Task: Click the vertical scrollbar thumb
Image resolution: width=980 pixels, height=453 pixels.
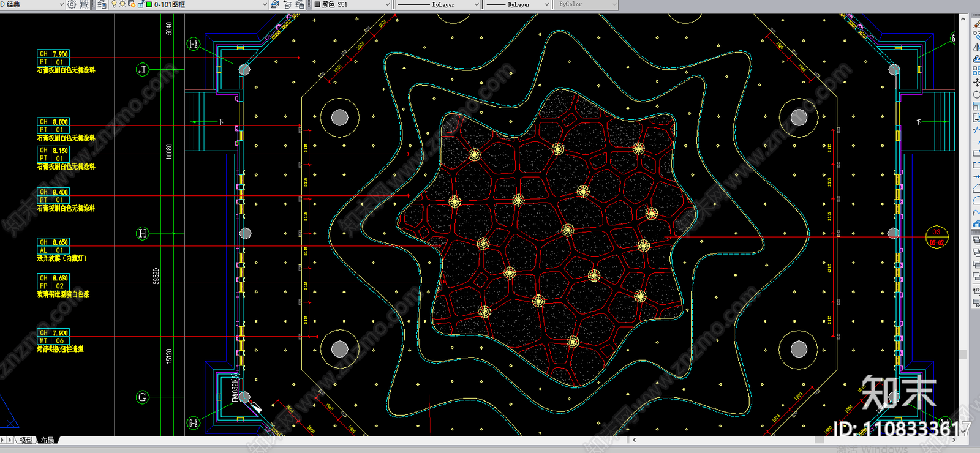Action: pyautogui.click(x=963, y=354)
